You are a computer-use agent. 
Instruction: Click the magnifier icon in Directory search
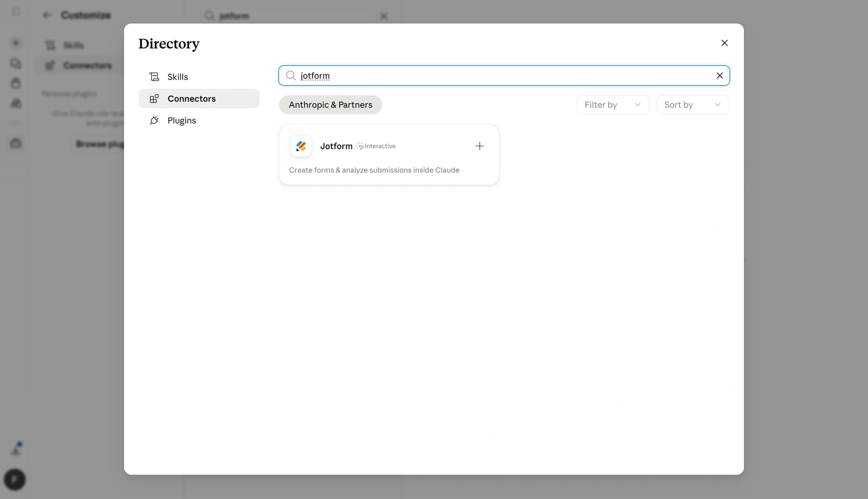[291, 75]
